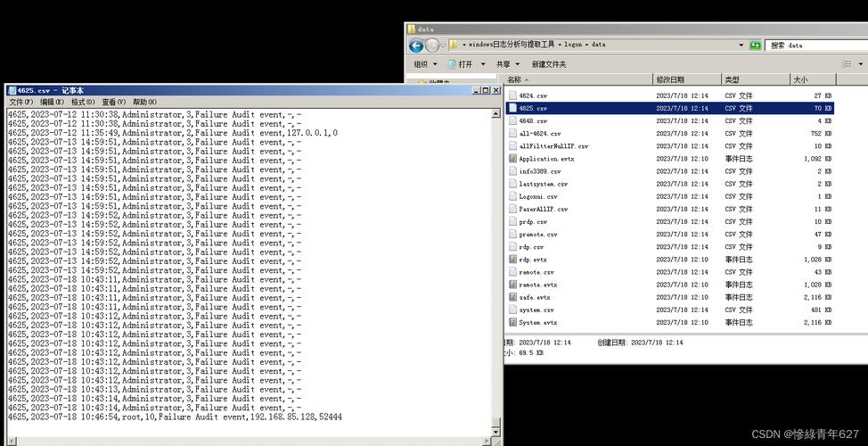Open Notepad's 查看(V) menu
Screen dimensions: 868x446
coord(113,102)
